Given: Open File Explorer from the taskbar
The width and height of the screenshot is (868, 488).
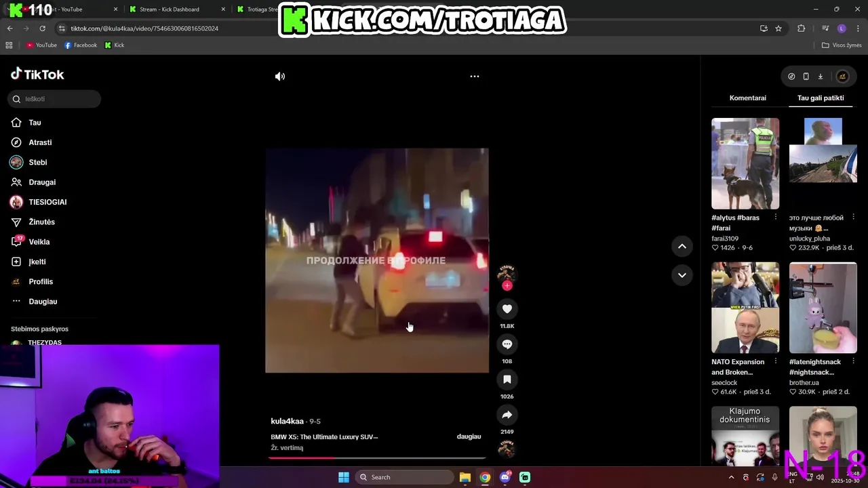Looking at the screenshot, I should [x=465, y=477].
